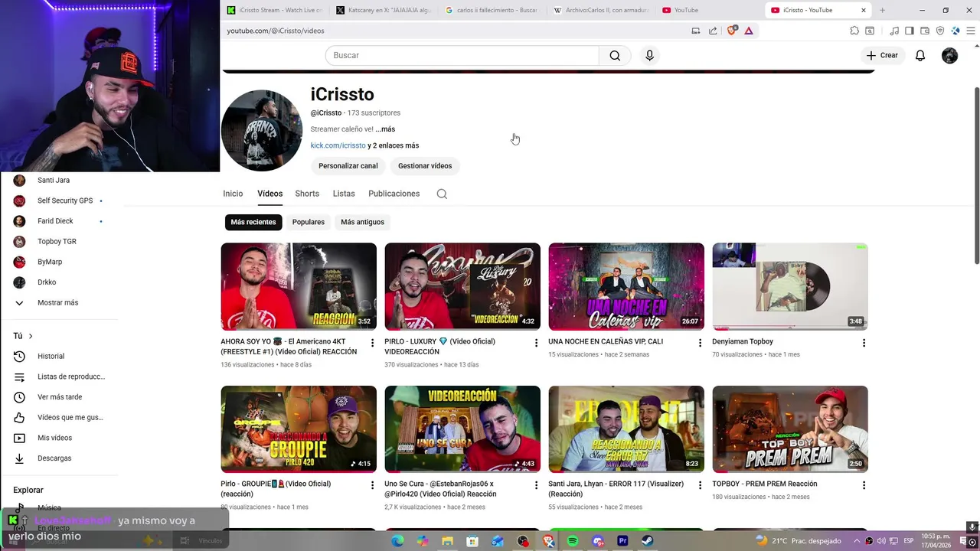Click the Crear button
980x551 pixels.
click(882, 55)
